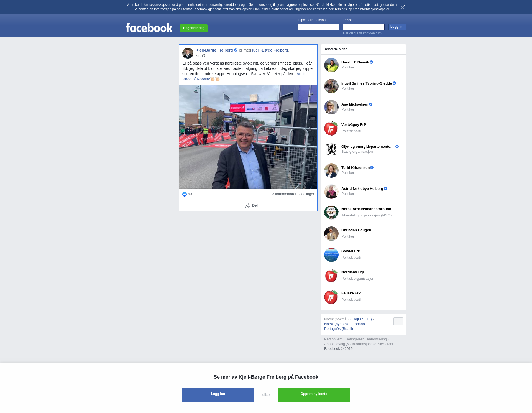Open Informasjonskapsler footer link
This screenshot has width=532, height=413.
tap(368, 344)
